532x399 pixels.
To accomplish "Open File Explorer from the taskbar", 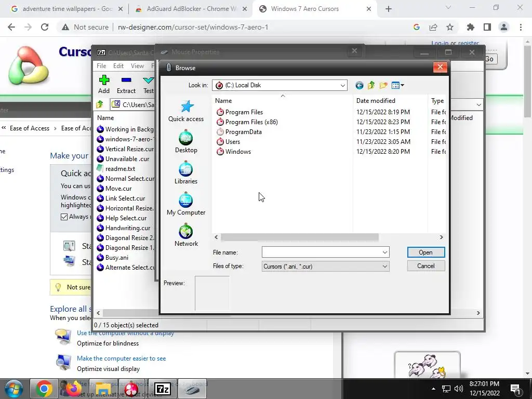I will (103, 389).
